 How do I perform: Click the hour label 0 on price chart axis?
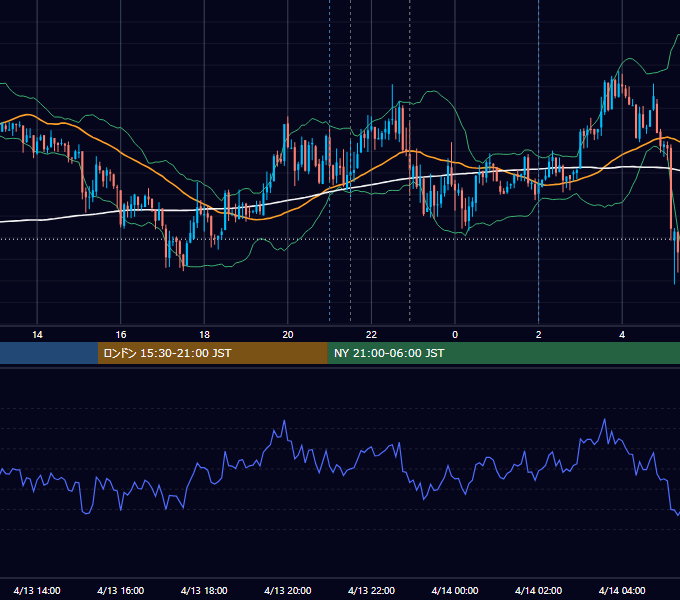[x=455, y=335]
